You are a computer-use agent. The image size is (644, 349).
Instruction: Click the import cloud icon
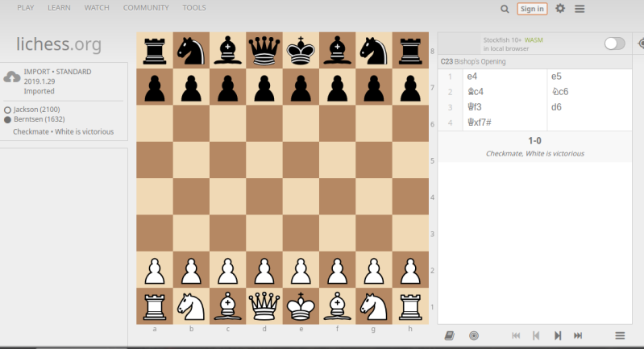tap(12, 77)
